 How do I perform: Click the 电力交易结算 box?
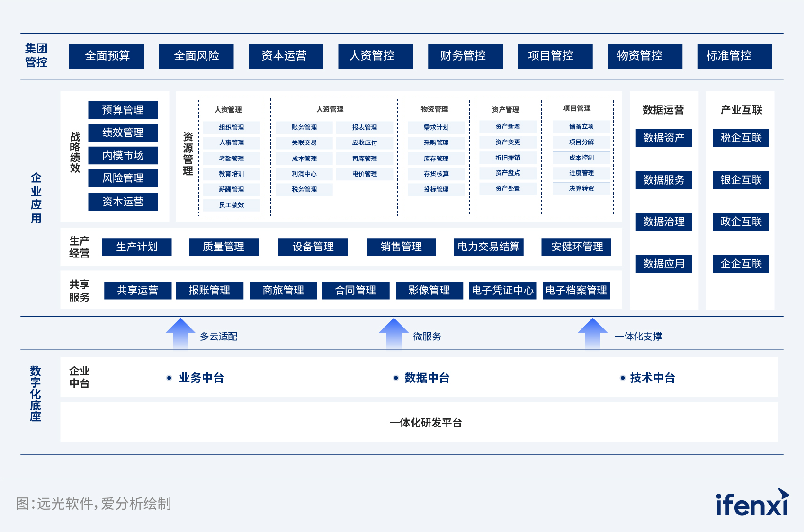click(x=489, y=247)
